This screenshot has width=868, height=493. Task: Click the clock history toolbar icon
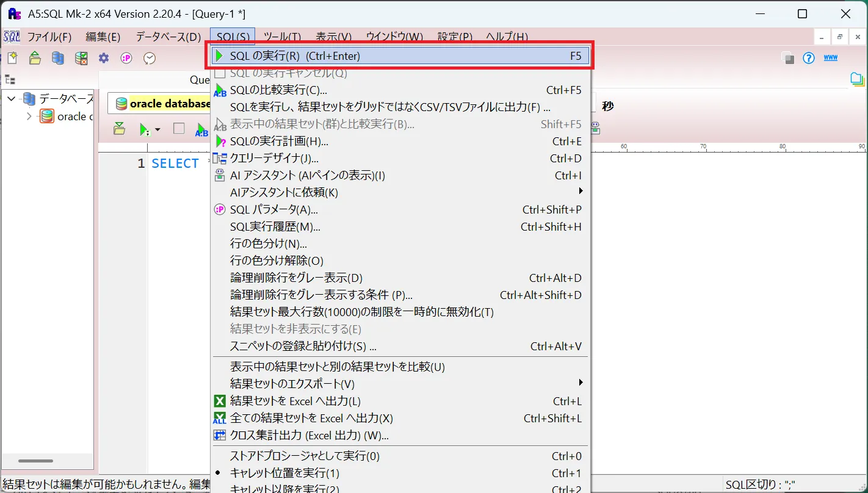pyautogui.click(x=150, y=58)
